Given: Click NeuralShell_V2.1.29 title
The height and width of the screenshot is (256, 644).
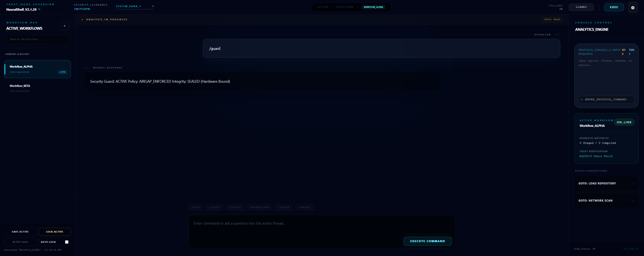Looking at the screenshot, I should 21,9.
